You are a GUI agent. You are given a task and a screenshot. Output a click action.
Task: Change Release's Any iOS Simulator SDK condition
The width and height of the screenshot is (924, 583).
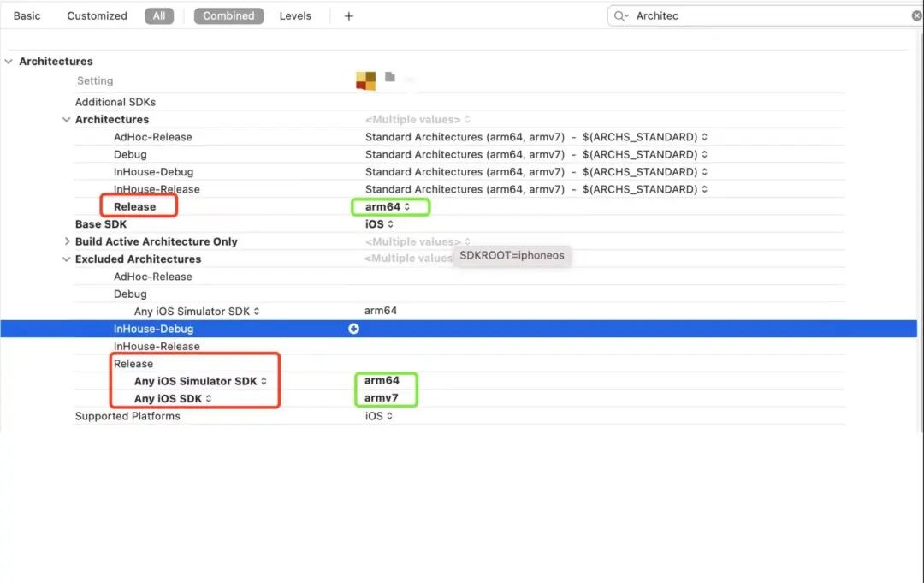click(200, 382)
